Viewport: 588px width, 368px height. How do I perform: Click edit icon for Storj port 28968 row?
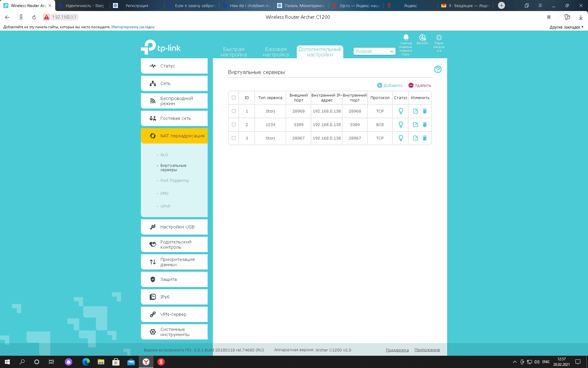point(415,111)
